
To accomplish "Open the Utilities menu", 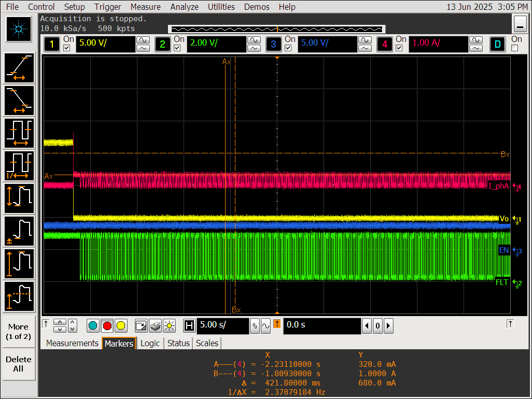I will [x=221, y=7].
